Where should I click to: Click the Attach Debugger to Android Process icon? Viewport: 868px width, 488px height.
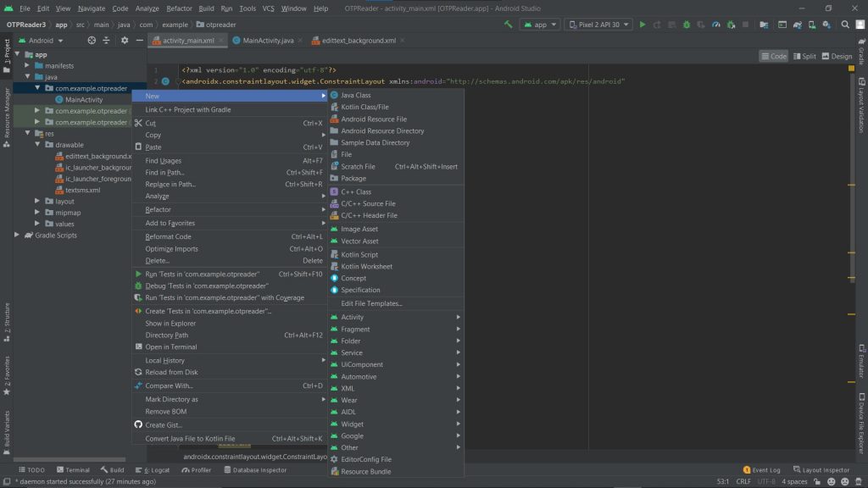point(731,25)
